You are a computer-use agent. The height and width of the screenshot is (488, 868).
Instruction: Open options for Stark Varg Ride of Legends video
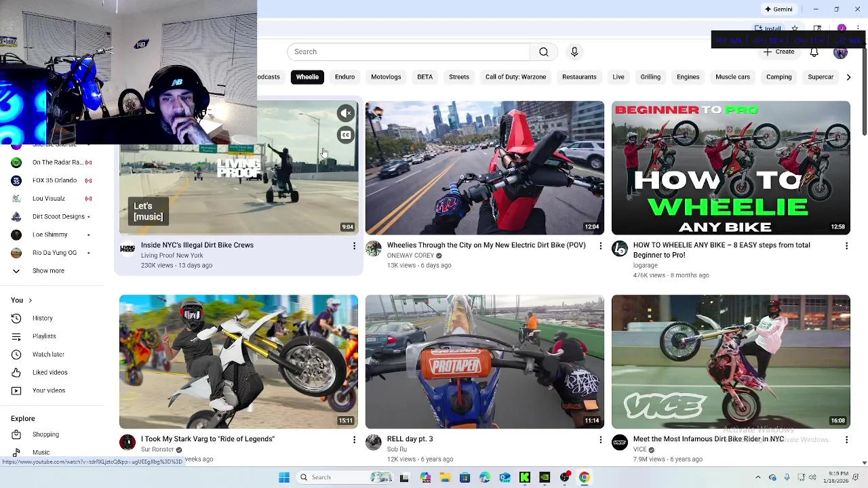(x=354, y=440)
